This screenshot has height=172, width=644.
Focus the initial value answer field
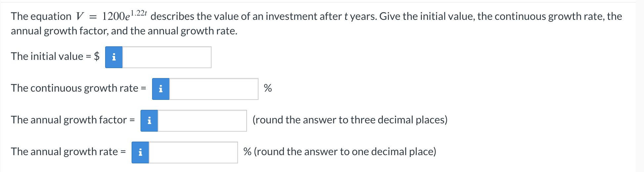pos(167,57)
